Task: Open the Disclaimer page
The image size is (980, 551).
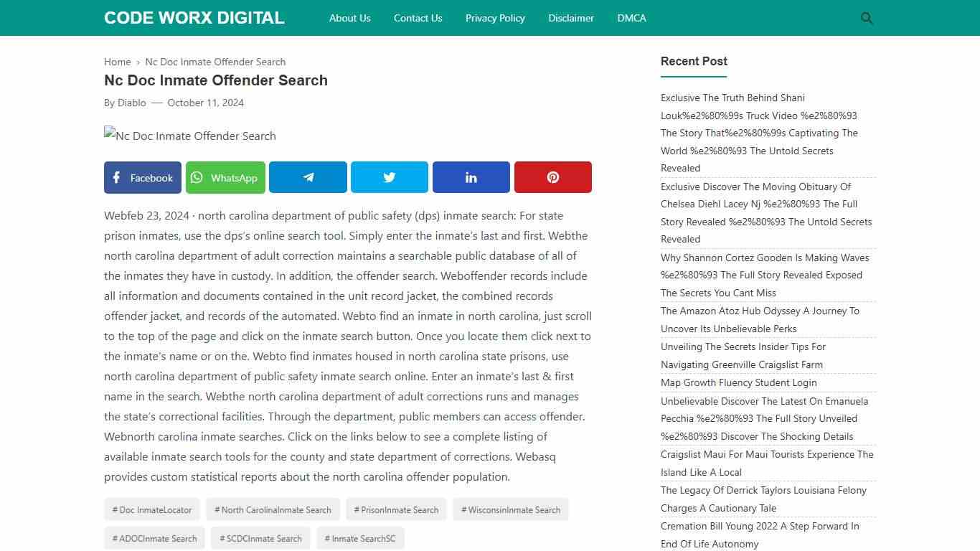Action: [571, 18]
